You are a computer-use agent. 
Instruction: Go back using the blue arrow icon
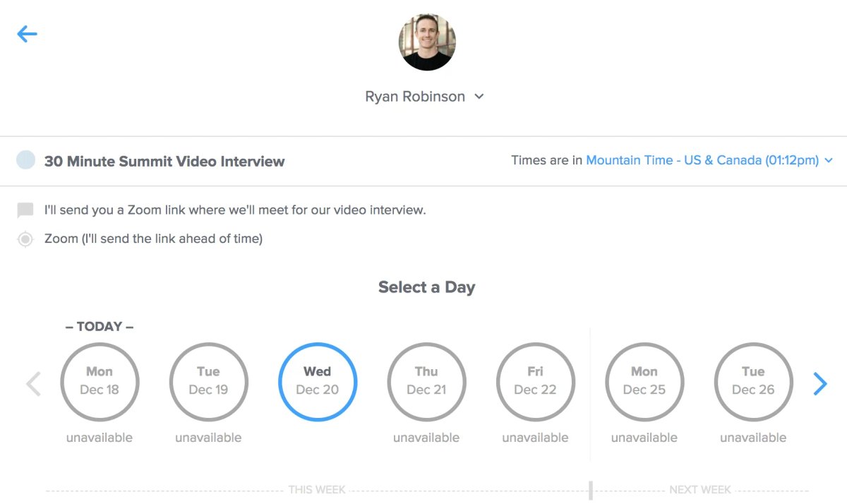coord(27,34)
